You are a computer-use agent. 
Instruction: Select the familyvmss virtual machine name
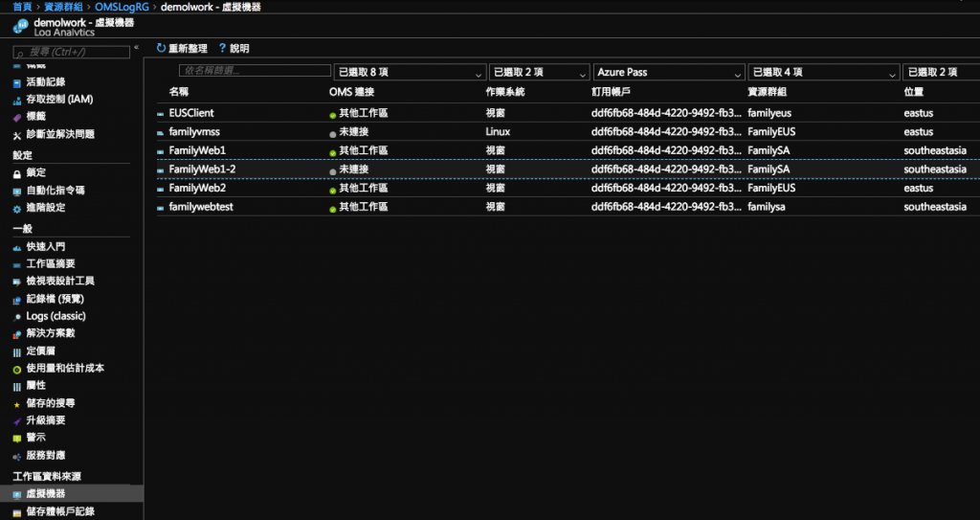tap(194, 132)
